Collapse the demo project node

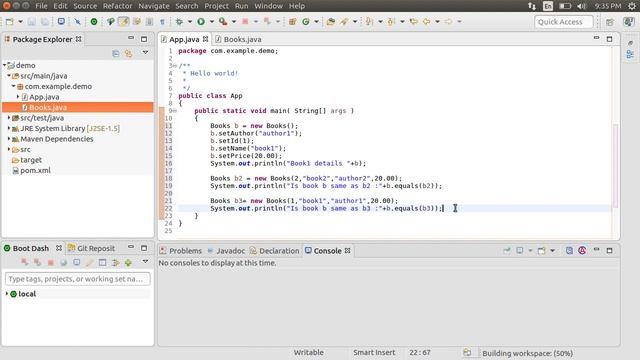click(4, 65)
